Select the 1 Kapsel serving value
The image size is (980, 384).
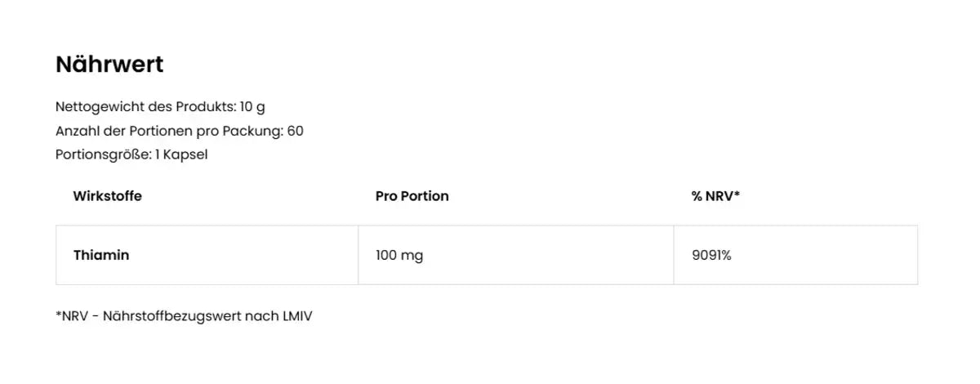point(181,154)
